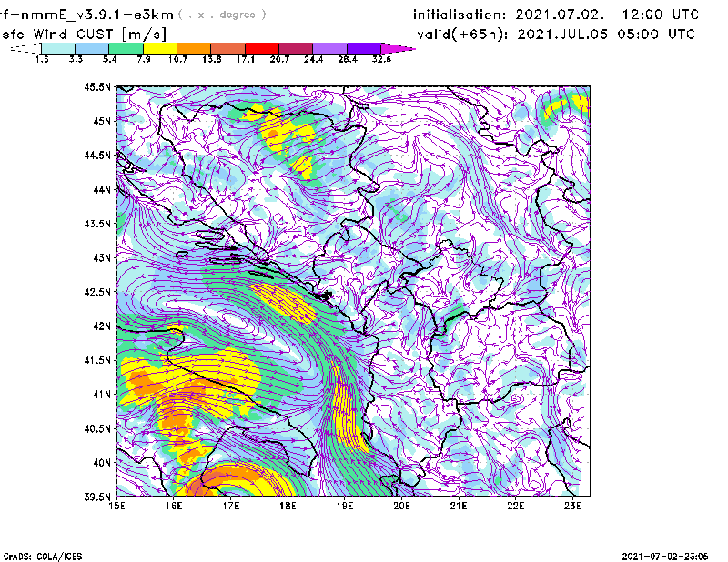Click the lavender 24.4–28.4 legend swatch

[x=330, y=48]
